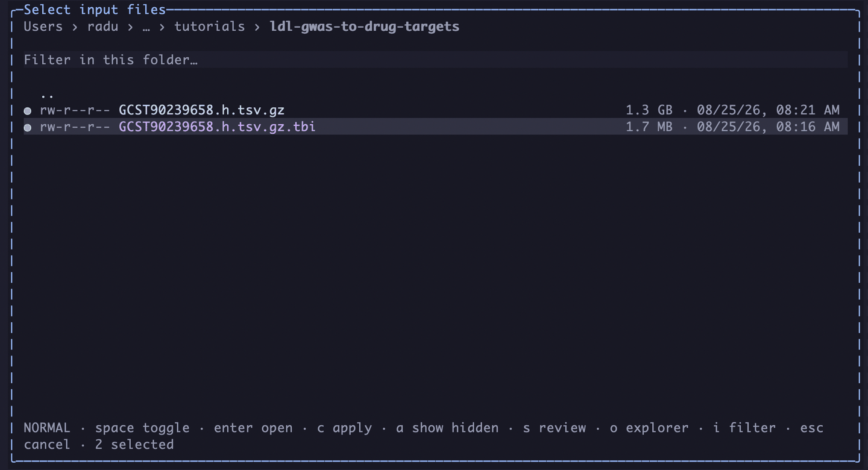Toggle selection dot for GCST90239658.h.tsv.gz.tbi
868x470 pixels.
click(27, 128)
